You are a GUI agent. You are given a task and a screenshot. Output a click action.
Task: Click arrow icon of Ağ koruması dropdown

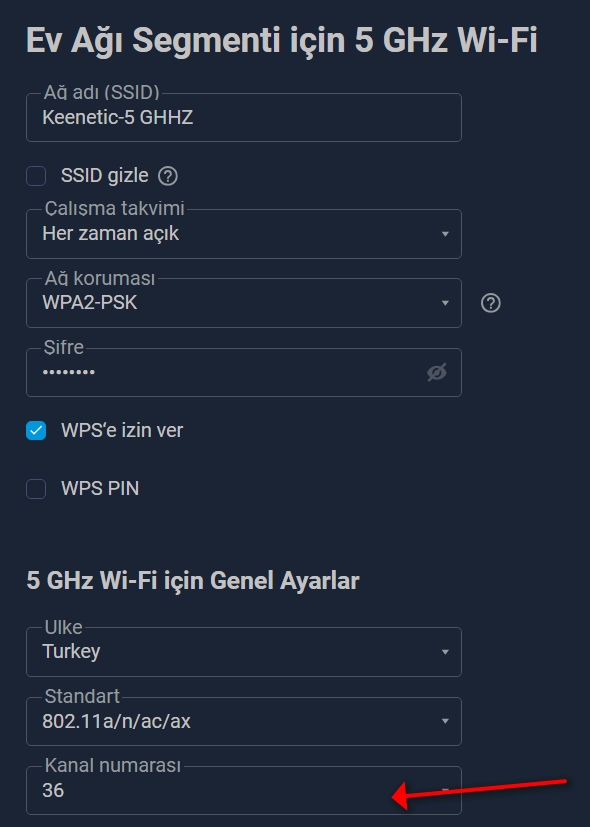(x=445, y=303)
